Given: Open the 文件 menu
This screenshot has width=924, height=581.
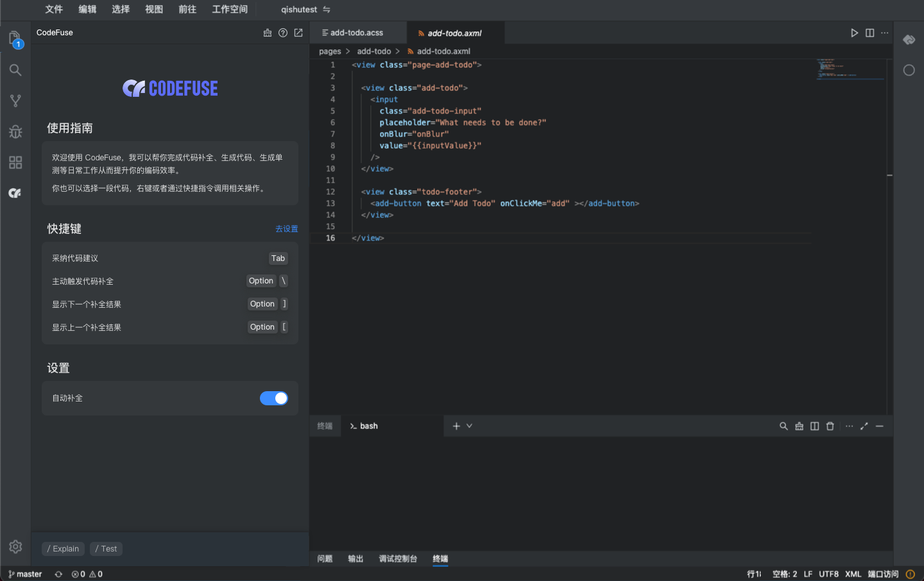Looking at the screenshot, I should click(x=54, y=10).
